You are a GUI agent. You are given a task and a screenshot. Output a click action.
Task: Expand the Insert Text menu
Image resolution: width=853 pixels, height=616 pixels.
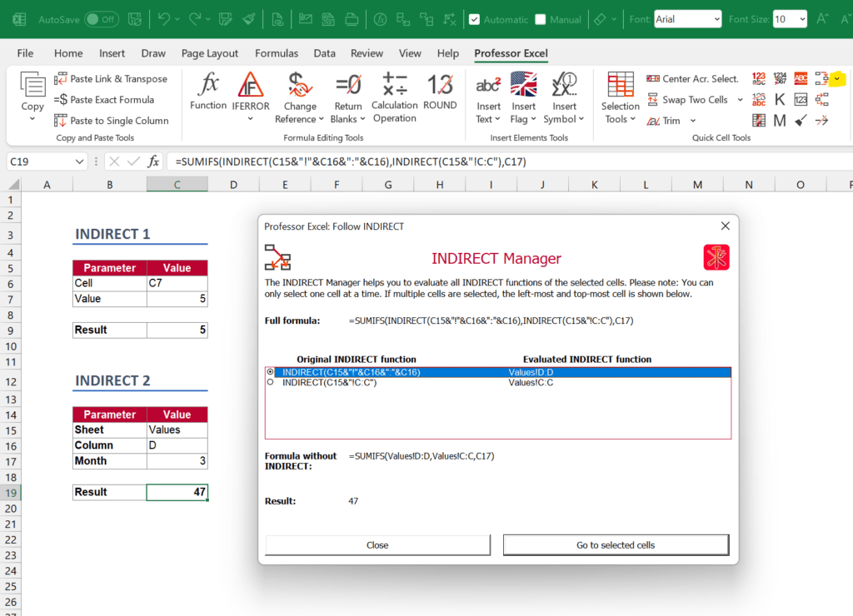tap(497, 119)
